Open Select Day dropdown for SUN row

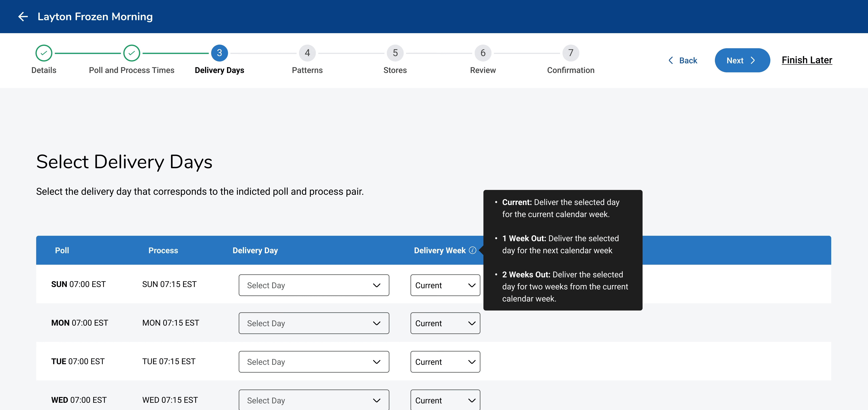[x=314, y=285]
